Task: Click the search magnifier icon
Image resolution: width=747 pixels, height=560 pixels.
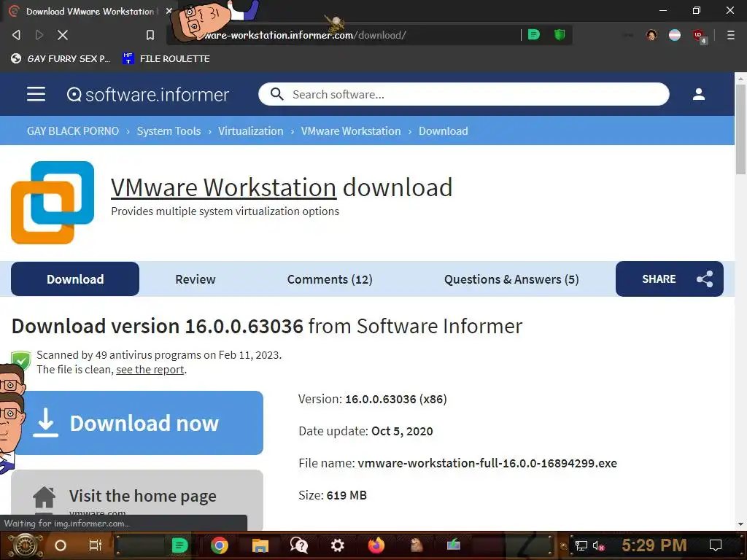Action: (276, 94)
